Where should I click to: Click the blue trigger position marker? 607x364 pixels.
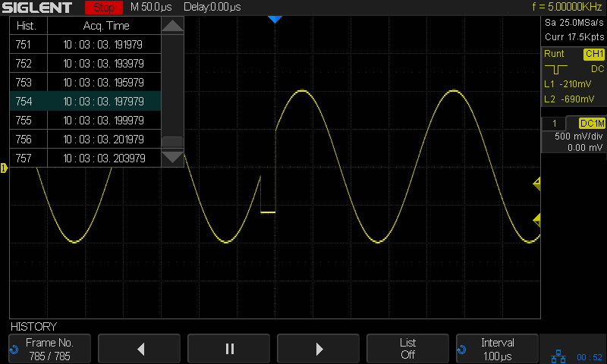pos(275,19)
